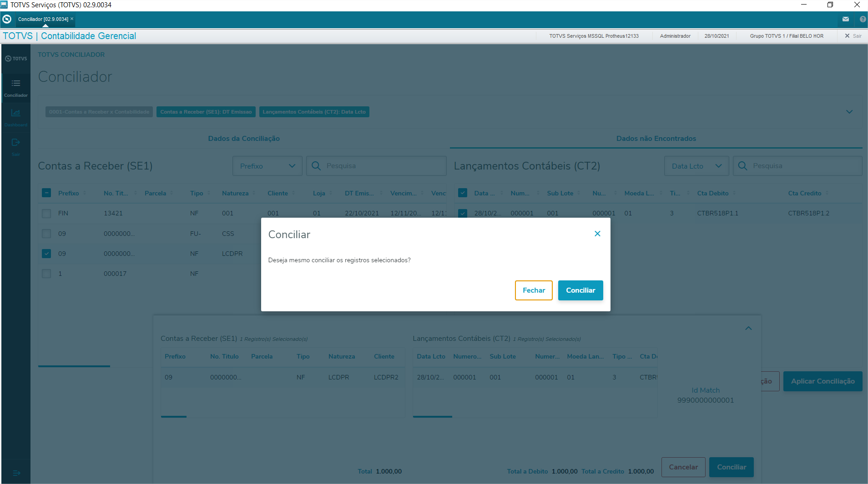Click the Cancelar button in bottom panel
Viewport: 868px width, 484px height.
683,467
